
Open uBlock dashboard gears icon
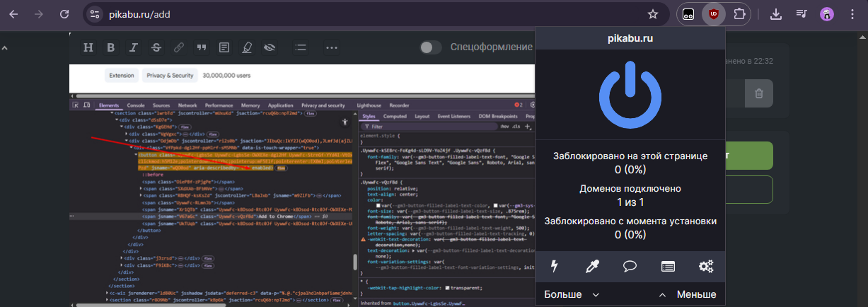click(x=706, y=267)
